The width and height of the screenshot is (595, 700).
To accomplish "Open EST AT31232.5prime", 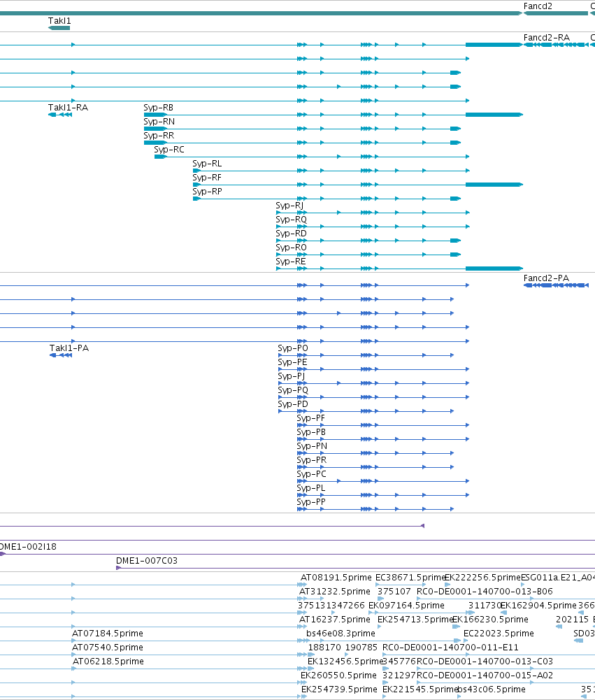I will [x=335, y=592].
